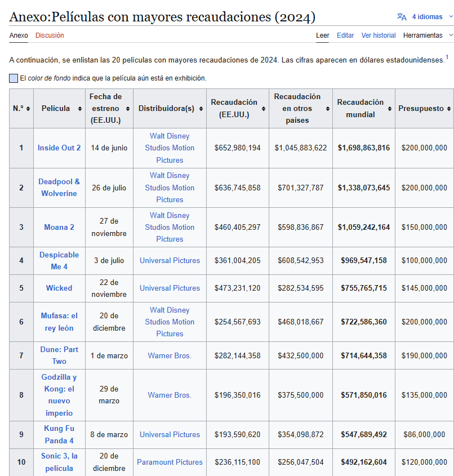The height and width of the screenshot is (476, 454).
Task: Open Universal Pictures link in Wicked row
Action: [x=170, y=288]
